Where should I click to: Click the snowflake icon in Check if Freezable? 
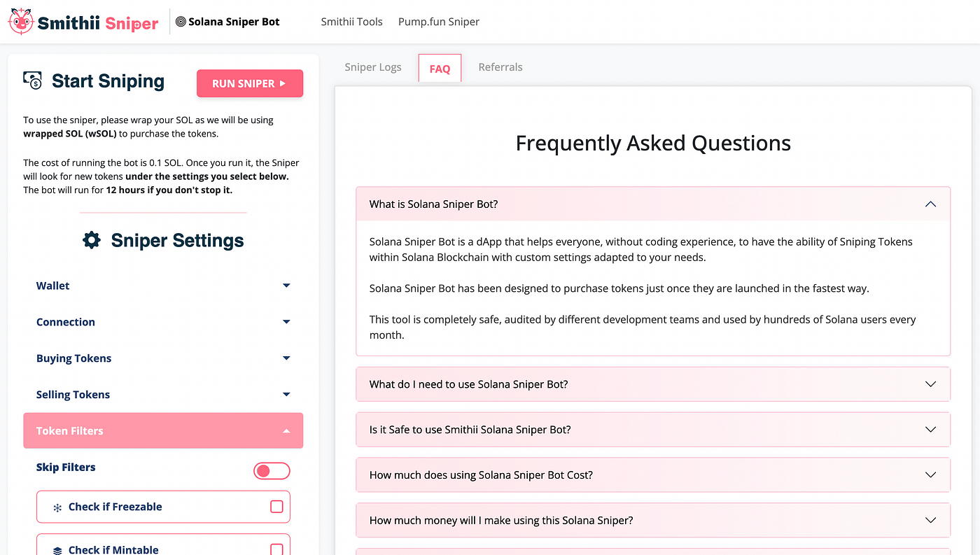click(57, 507)
